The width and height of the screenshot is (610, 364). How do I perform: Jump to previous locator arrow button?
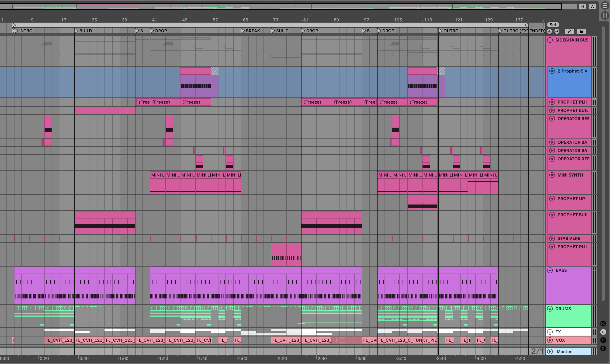550,31
